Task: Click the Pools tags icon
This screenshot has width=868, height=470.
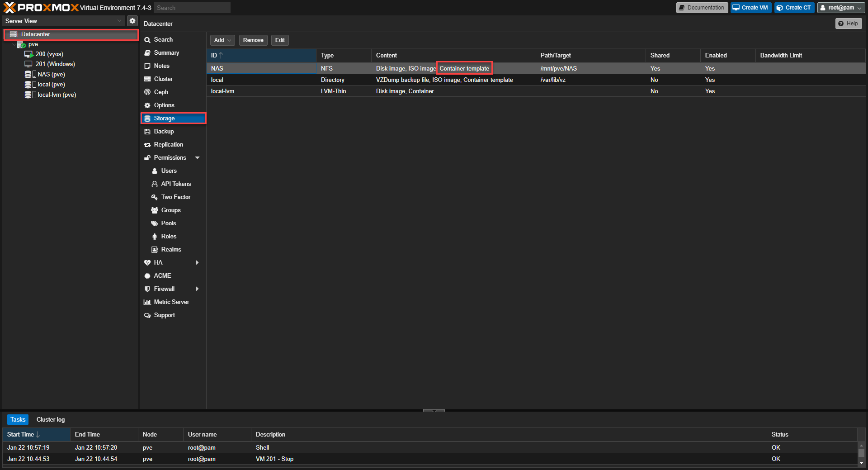Action: coord(155,223)
